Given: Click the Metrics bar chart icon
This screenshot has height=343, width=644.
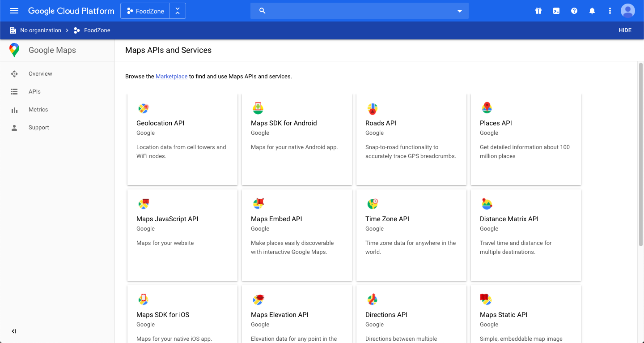Looking at the screenshot, I should (x=14, y=110).
